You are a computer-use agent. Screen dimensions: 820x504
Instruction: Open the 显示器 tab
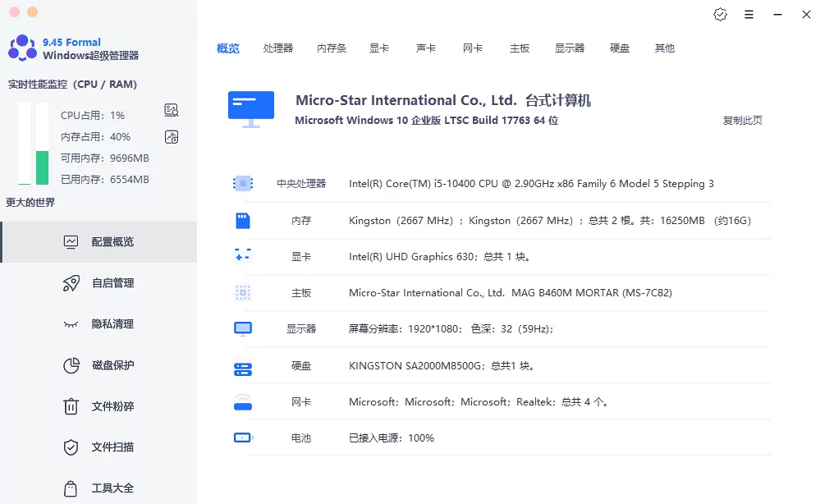[x=570, y=48]
